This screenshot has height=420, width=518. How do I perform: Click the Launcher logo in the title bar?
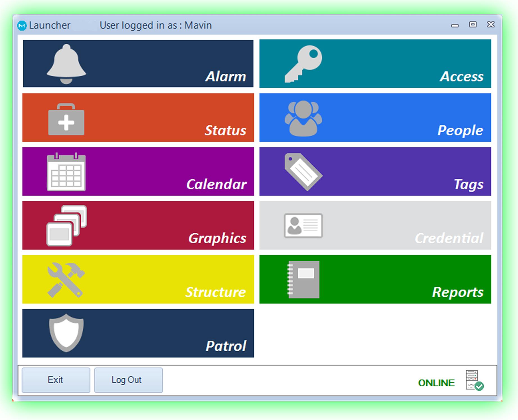(22, 25)
